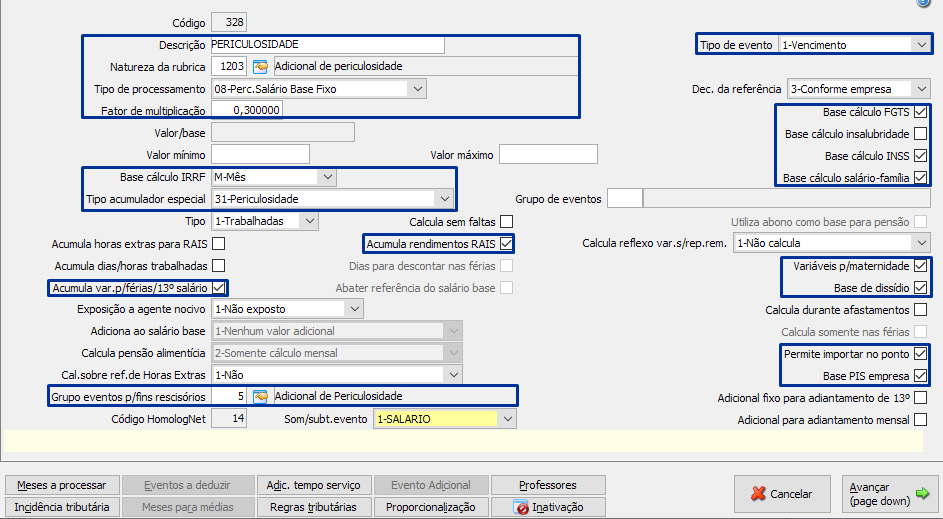Click Inativação button

click(548, 507)
